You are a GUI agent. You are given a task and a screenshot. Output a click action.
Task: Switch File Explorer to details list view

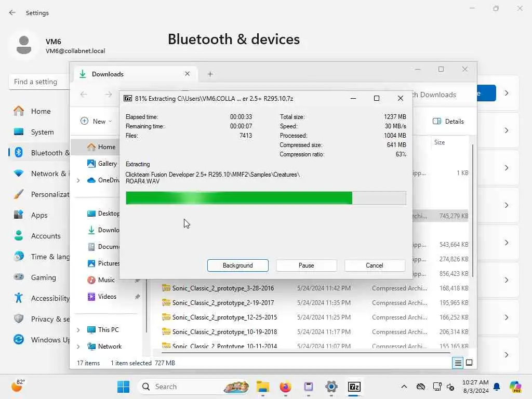pos(458,363)
